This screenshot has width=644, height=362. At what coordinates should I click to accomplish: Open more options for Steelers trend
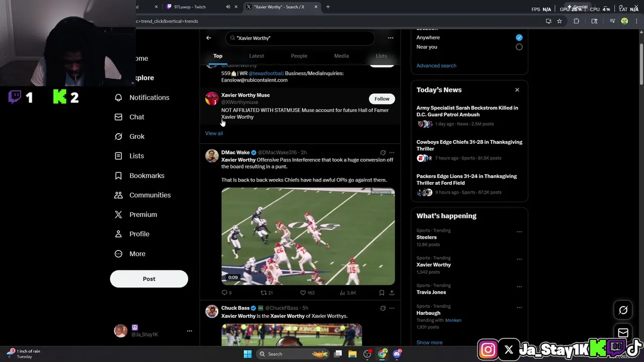pyautogui.click(x=519, y=232)
